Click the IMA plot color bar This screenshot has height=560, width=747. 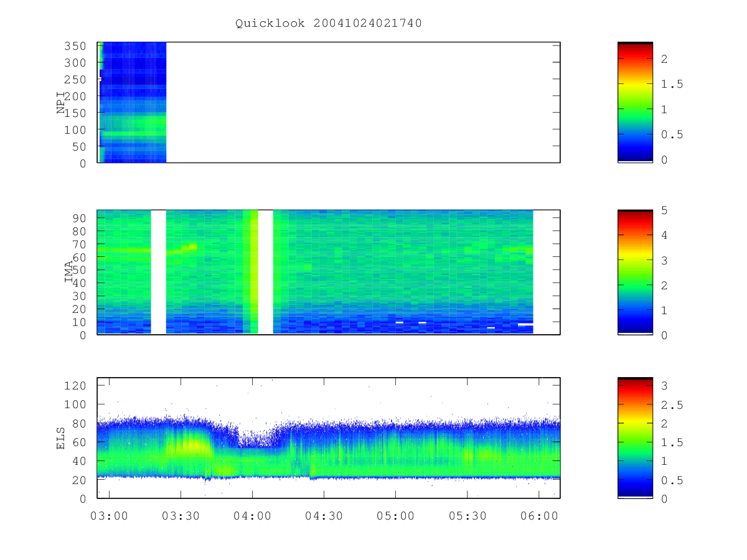point(635,272)
